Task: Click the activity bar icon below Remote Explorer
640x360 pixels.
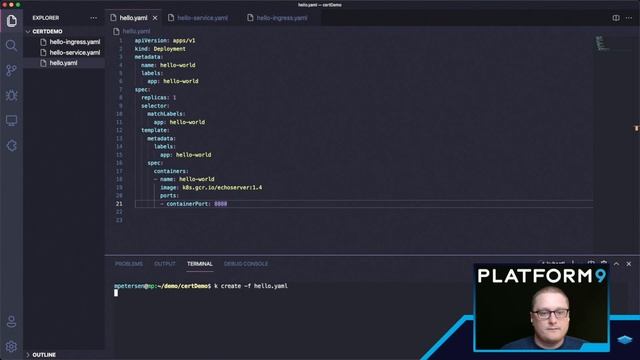Action: [11, 146]
